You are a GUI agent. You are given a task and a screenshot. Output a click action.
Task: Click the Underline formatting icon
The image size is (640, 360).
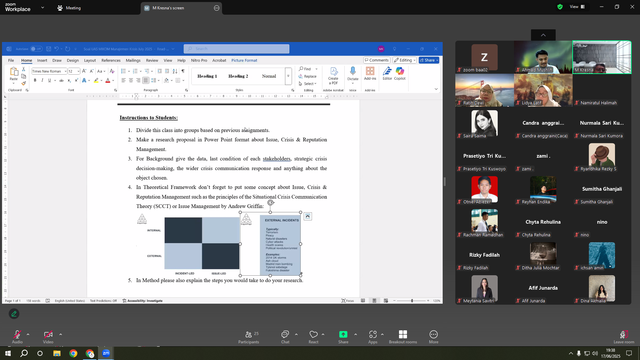tap(49, 81)
